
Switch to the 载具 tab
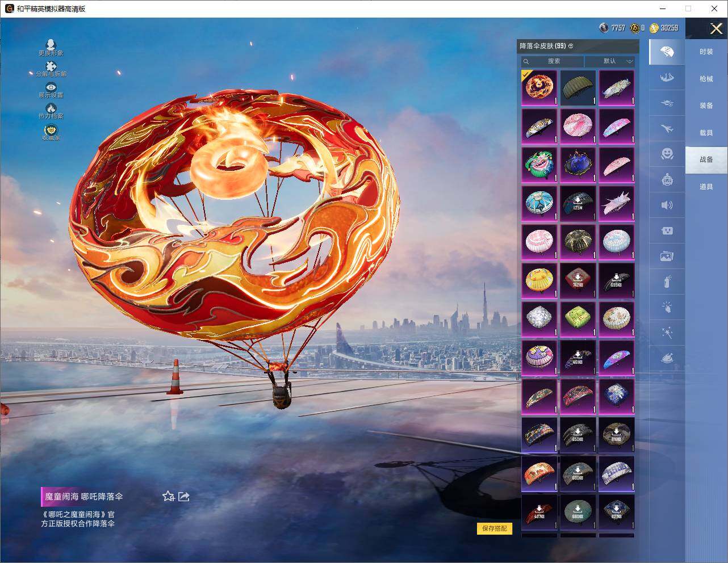click(x=706, y=133)
